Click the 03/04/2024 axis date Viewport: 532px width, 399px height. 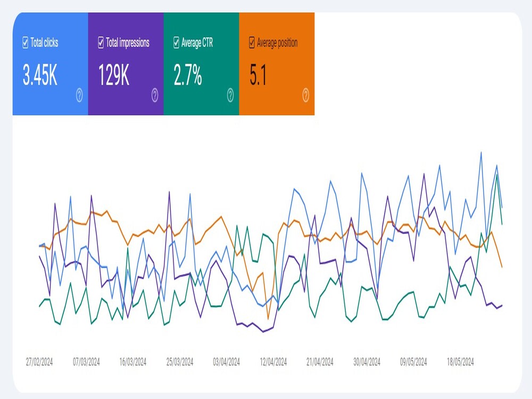pyautogui.click(x=226, y=362)
